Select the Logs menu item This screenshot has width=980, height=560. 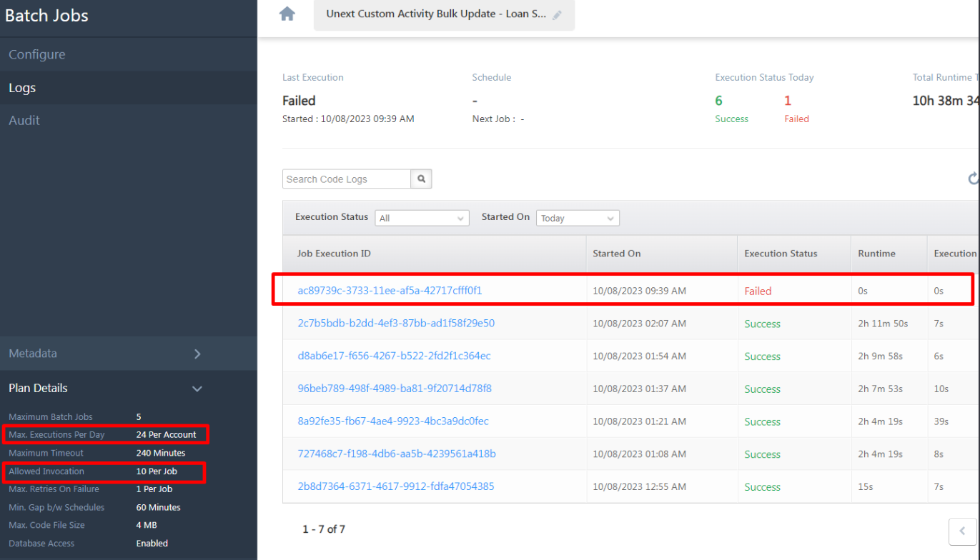[x=22, y=88]
